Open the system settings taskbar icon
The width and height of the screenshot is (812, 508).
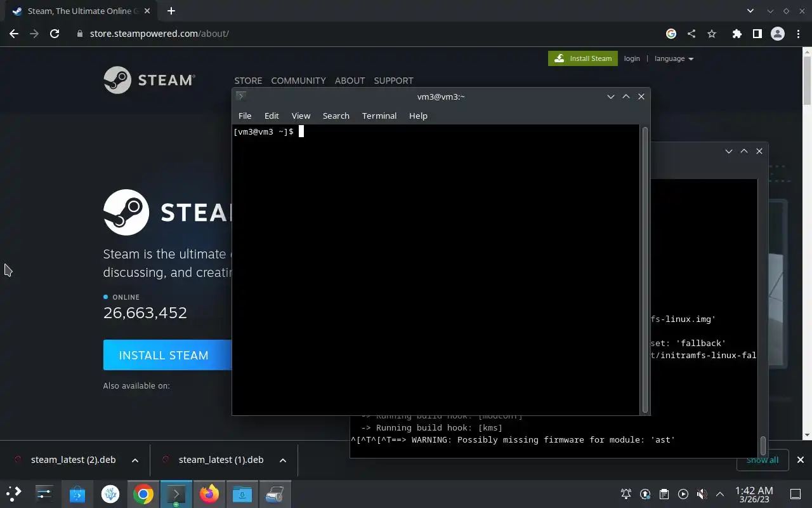click(x=44, y=493)
